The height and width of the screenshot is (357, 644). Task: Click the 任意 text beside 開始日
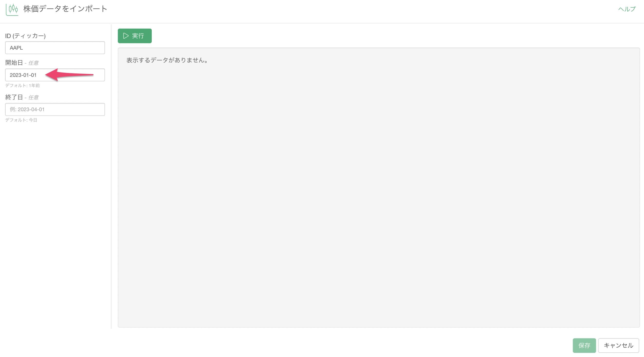pos(33,63)
